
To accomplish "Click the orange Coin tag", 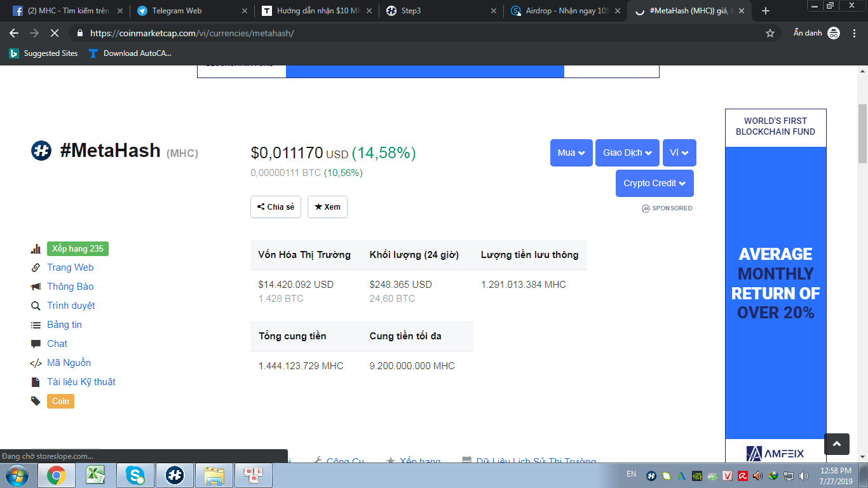I will [60, 401].
